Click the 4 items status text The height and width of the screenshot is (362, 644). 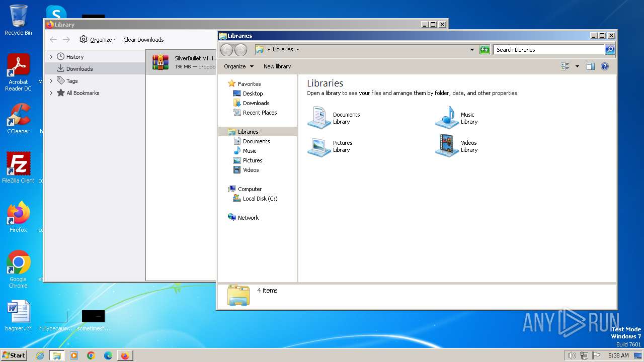coord(267,291)
